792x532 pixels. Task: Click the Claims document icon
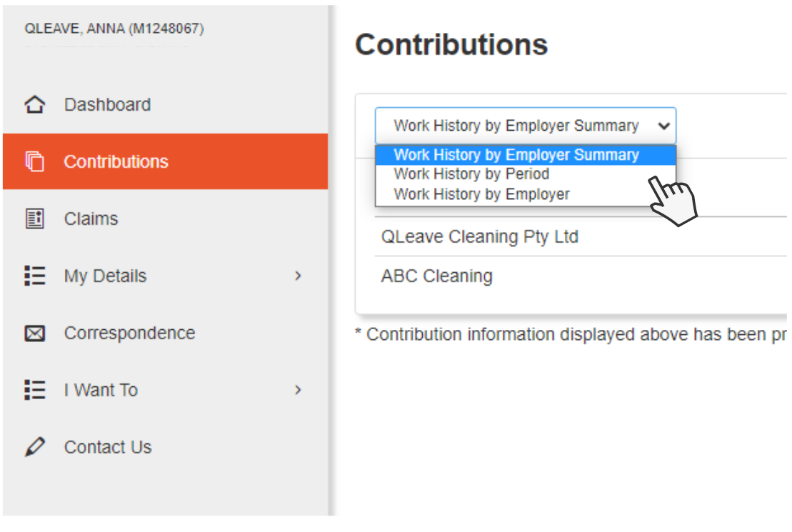tap(34, 219)
